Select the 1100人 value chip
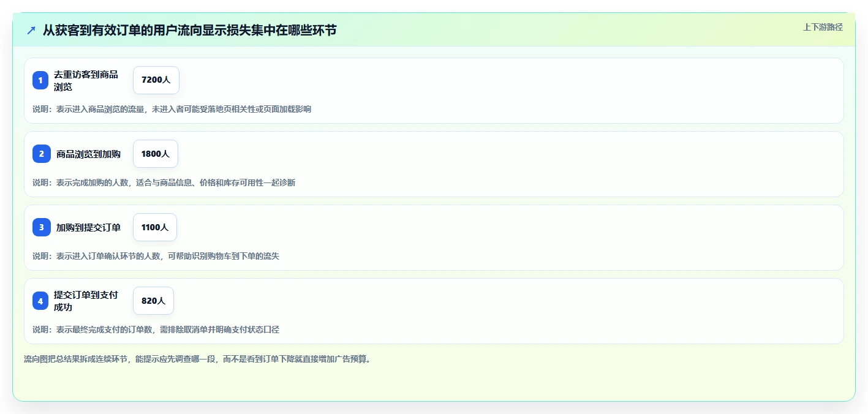Screen dimensions: 868x414 coord(155,227)
